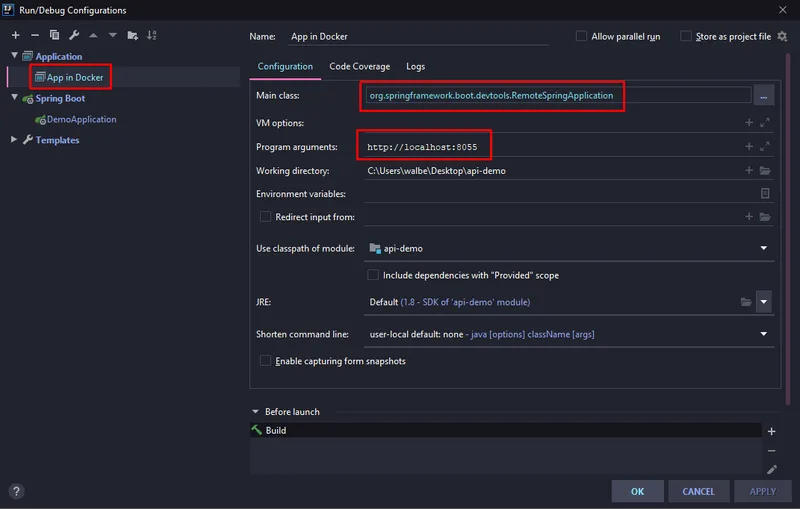Collapse the Spring Boot tree node
The image size is (800, 509).
pyautogui.click(x=14, y=97)
